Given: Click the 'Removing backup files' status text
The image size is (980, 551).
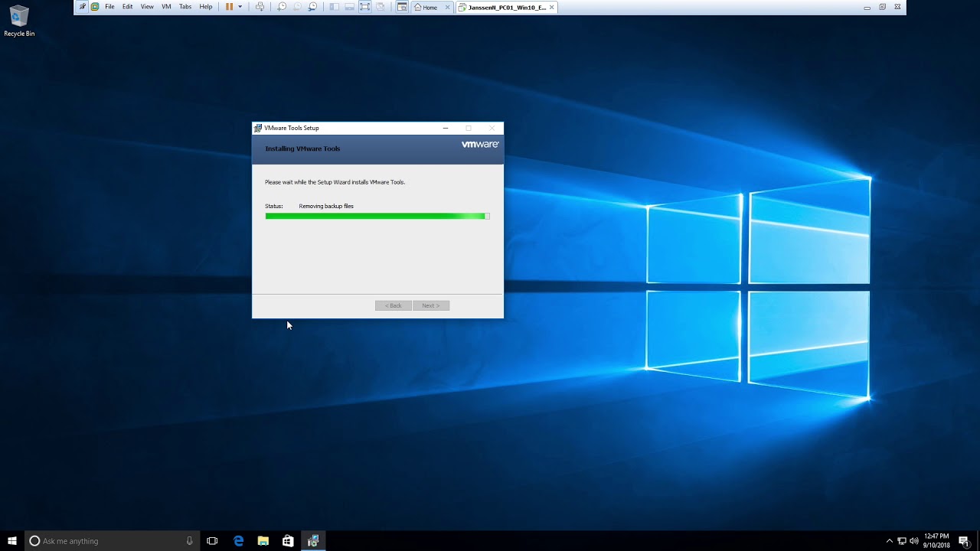Looking at the screenshot, I should 326,206.
